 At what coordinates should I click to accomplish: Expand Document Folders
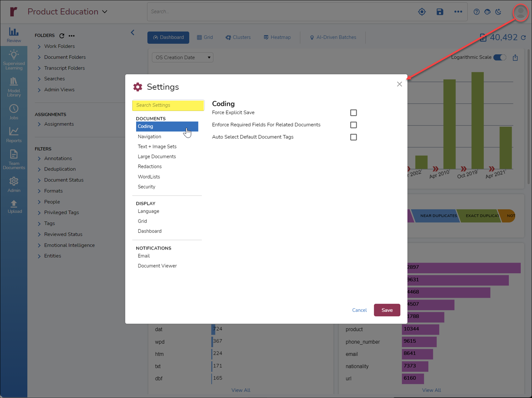tap(39, 58)
